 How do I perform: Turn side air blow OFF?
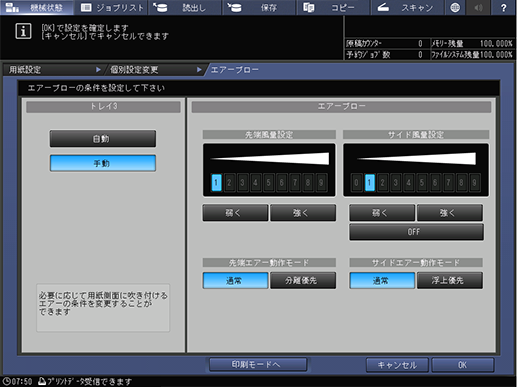pyautogui.click(x=416, y=232)
